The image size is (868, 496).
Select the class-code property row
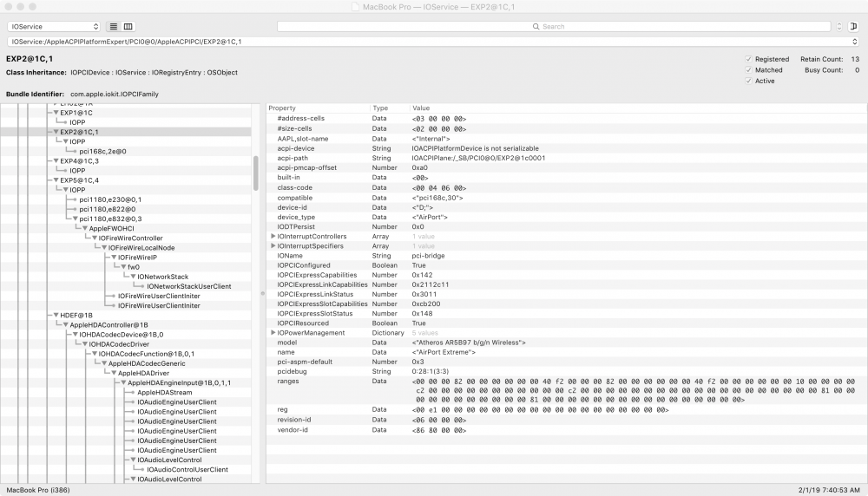tap(566, 188)
